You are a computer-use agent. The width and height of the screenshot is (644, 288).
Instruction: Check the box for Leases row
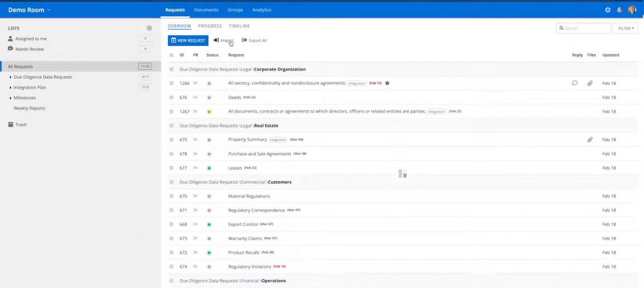171,168
